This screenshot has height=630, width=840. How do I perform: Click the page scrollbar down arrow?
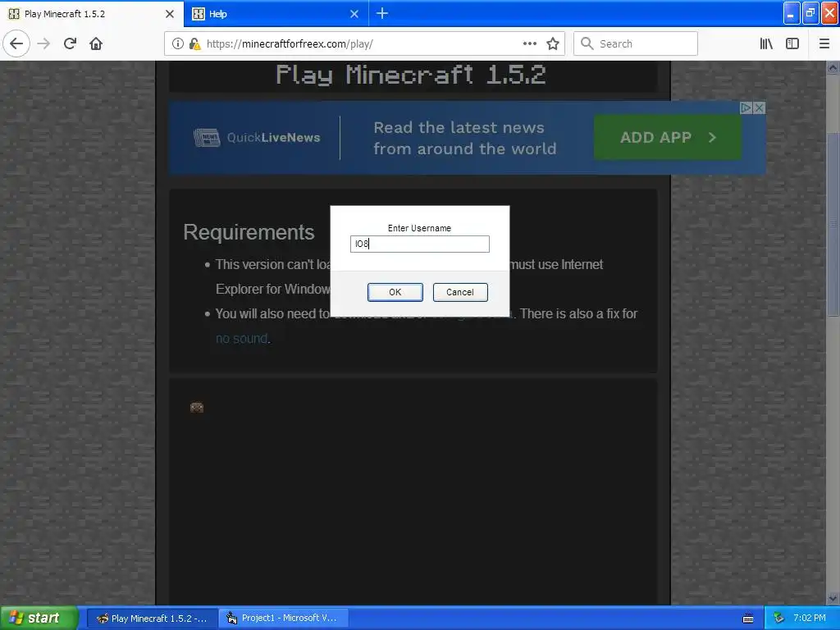tap(833, 598)
